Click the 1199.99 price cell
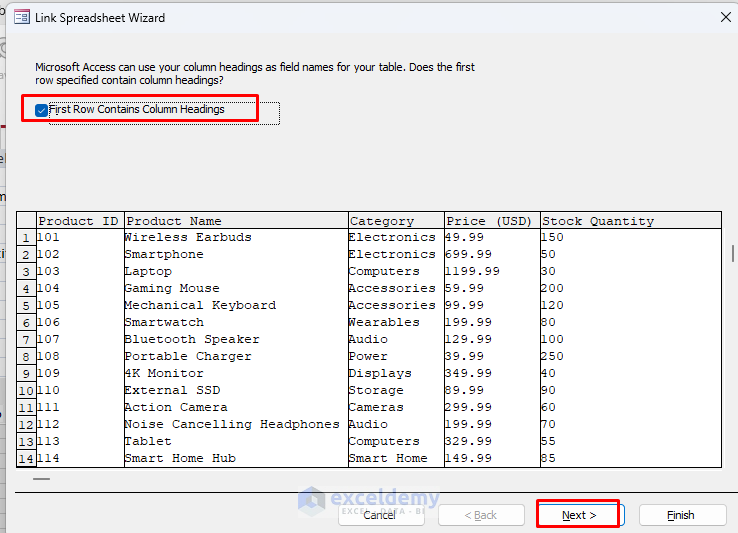The width and height of the screenshot is (738, 533). 492,271
